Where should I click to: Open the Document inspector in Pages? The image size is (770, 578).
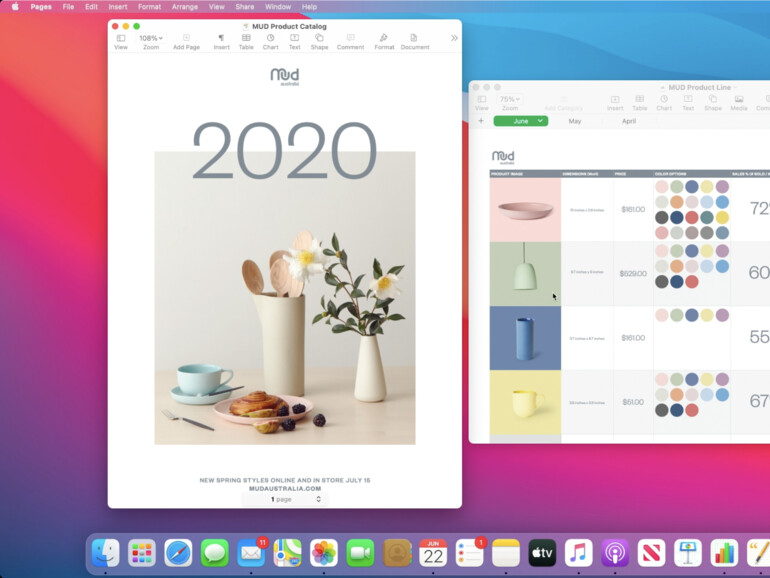(414, 42)
